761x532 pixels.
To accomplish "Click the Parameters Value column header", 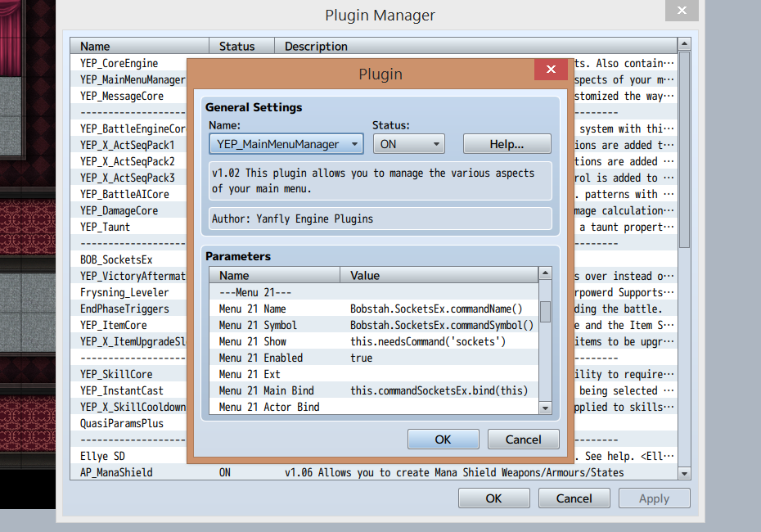I will point(439,275).
